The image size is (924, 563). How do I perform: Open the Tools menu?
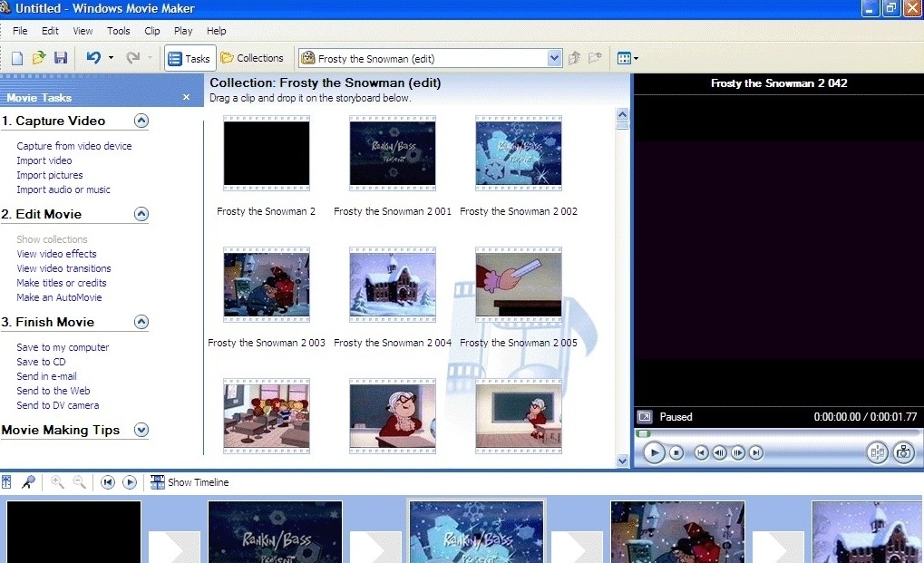tap(119, 31)
